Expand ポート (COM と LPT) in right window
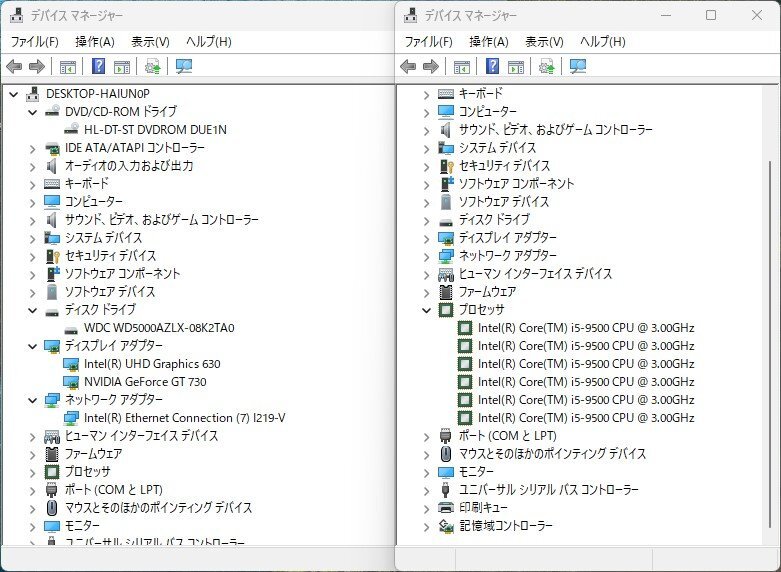This screenshot has height=572, width=781. coord(426,436)
